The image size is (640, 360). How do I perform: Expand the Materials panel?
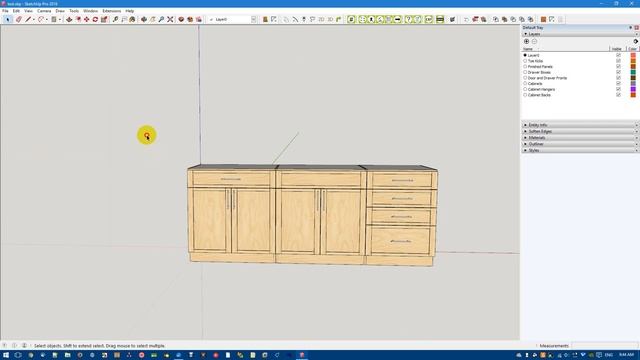[x=580, y=138]
